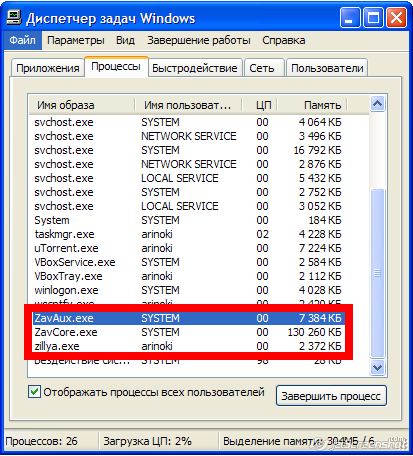Select the ZavCore.exe process row

[188, 332]
